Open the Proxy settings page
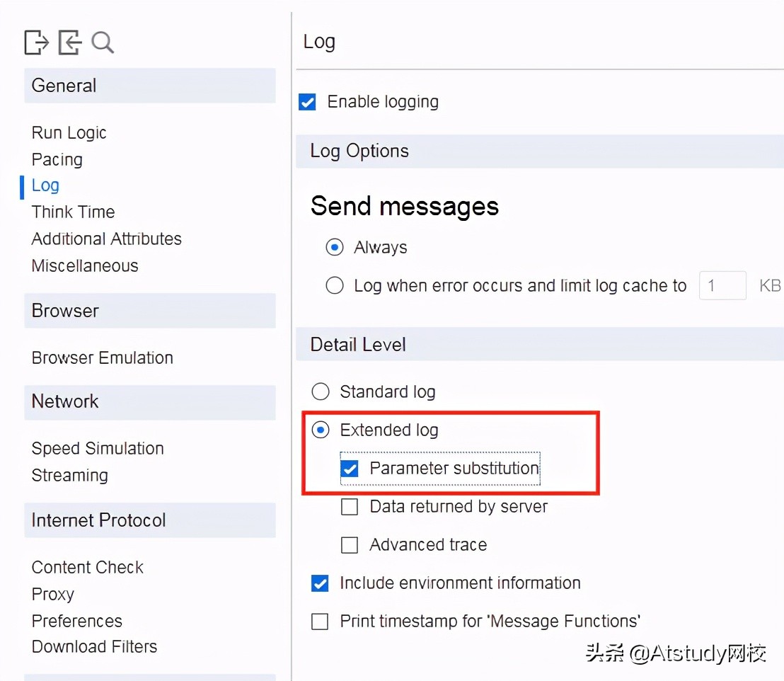This screenshot has height=681, width=784. click(53, 595)
